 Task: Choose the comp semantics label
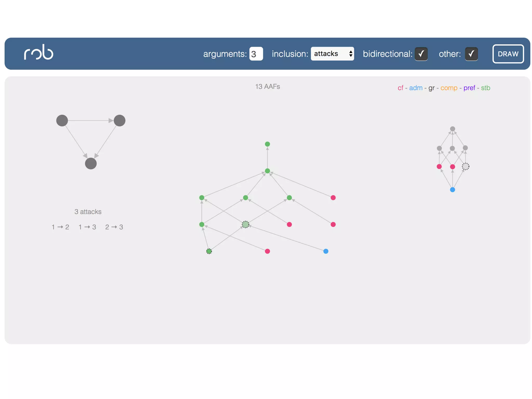(449, 88)
